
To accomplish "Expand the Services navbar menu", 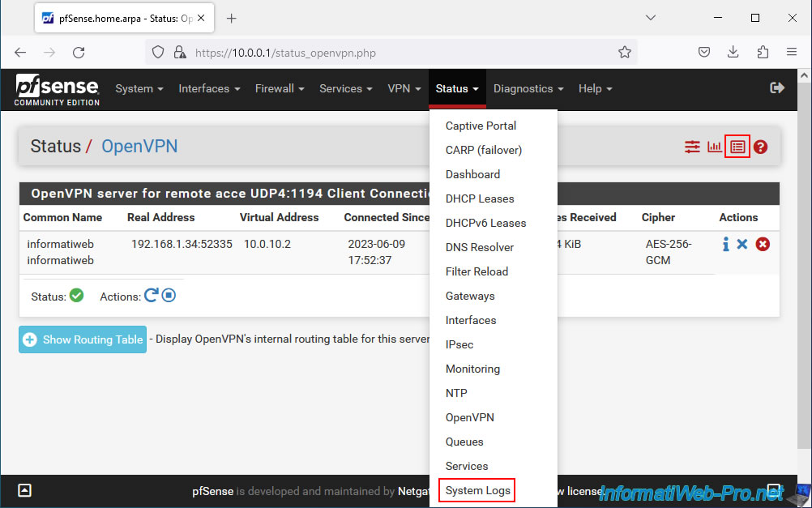I will click(346, 88).
